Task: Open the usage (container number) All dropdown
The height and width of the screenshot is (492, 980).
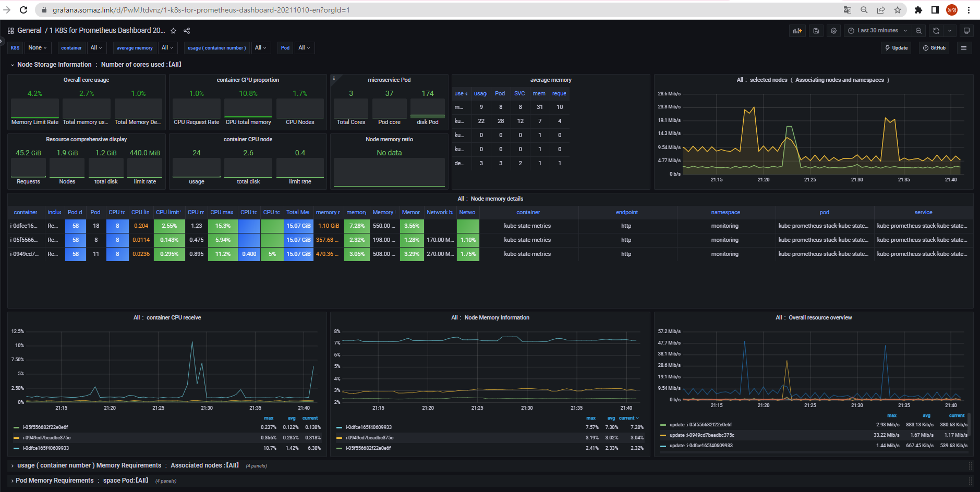Action: tap(261, 48)
